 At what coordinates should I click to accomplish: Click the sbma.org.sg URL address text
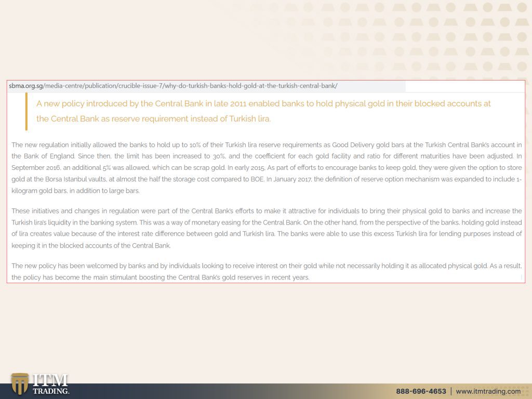(x=173, y=86)
